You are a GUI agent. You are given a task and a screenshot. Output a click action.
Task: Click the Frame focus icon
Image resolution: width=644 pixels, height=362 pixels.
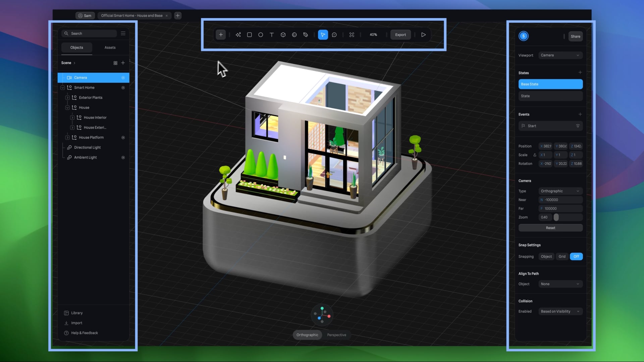click(x=352, y=35)
